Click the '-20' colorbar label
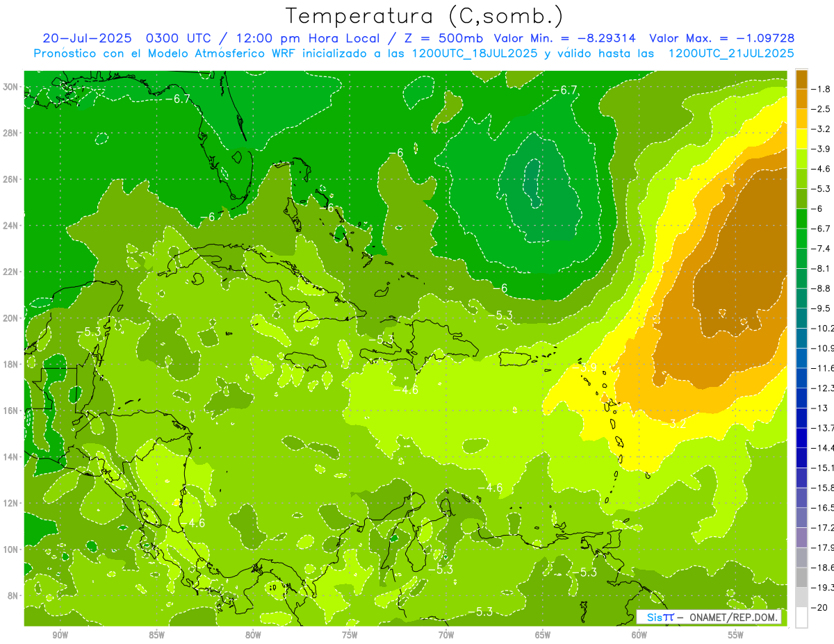The width and height of the screenshot is (834, 644). pos(820,608)
